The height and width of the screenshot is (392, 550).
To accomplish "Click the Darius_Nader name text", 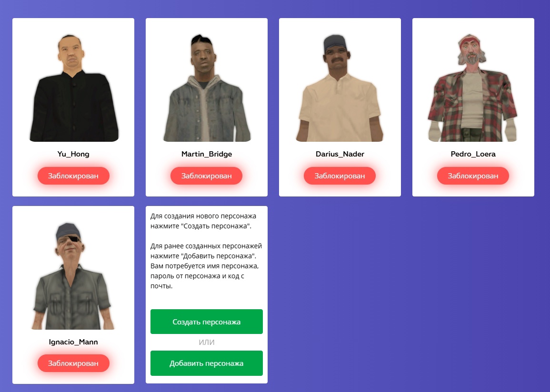I will tap(340, 154).
